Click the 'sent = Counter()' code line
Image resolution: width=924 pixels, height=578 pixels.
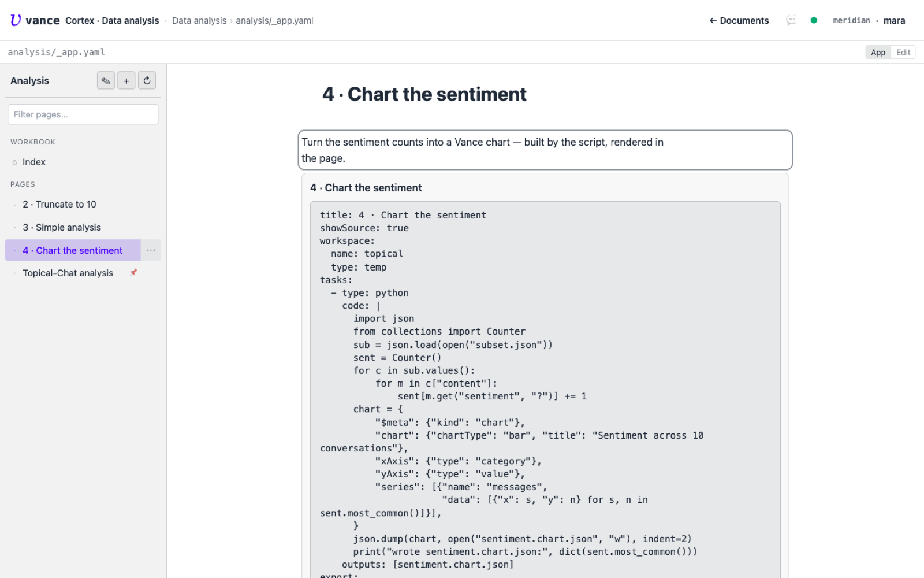click(397, 358)
